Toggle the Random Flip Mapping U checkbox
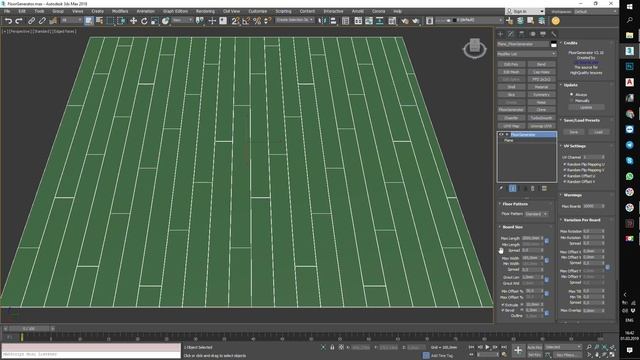The width and height of the screenshot is (640, 360). pyautogui.click(x=565, y=164)
